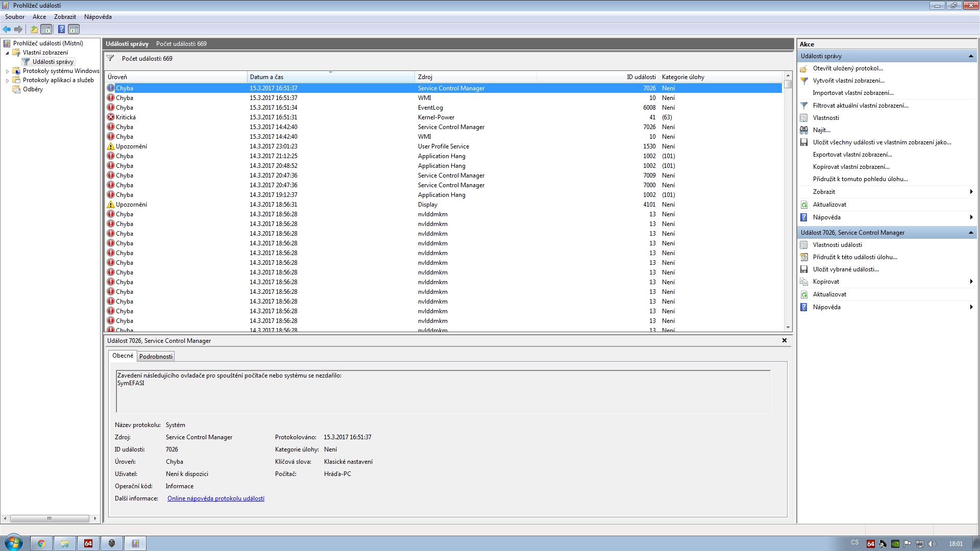Click the event list scroll down arrow

(x=788, y=328)
